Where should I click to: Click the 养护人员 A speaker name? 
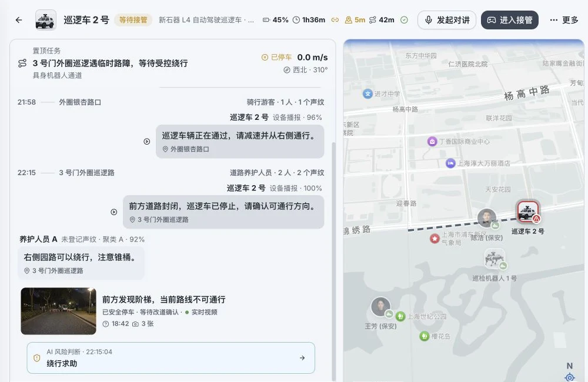click(x=38, y=239)
